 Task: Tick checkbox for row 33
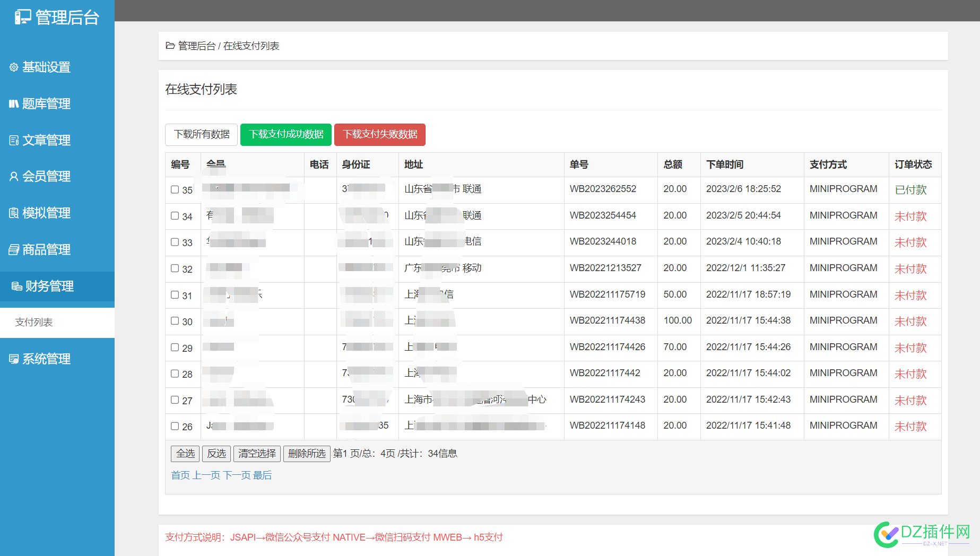coord(175,242)
